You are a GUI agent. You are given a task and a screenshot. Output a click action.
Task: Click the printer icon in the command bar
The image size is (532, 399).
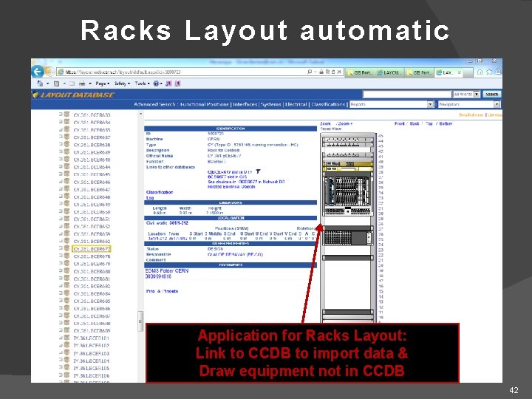click(x=82, y=83)
